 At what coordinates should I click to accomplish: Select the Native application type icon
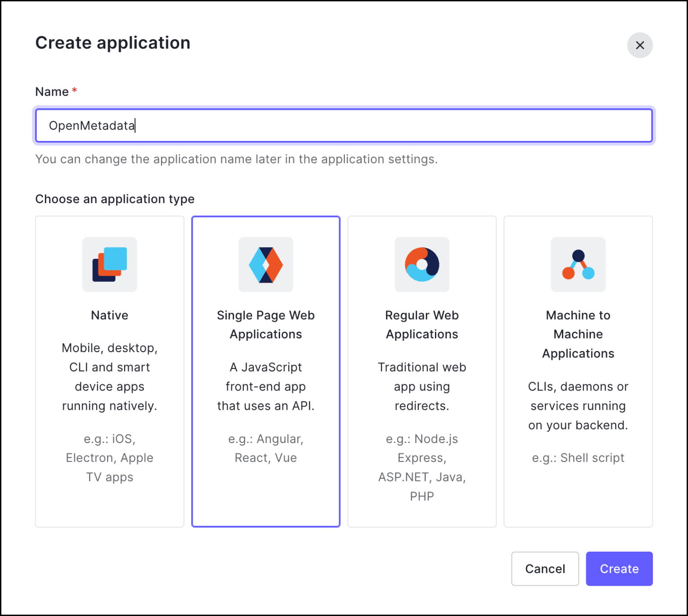coord(109,265)
